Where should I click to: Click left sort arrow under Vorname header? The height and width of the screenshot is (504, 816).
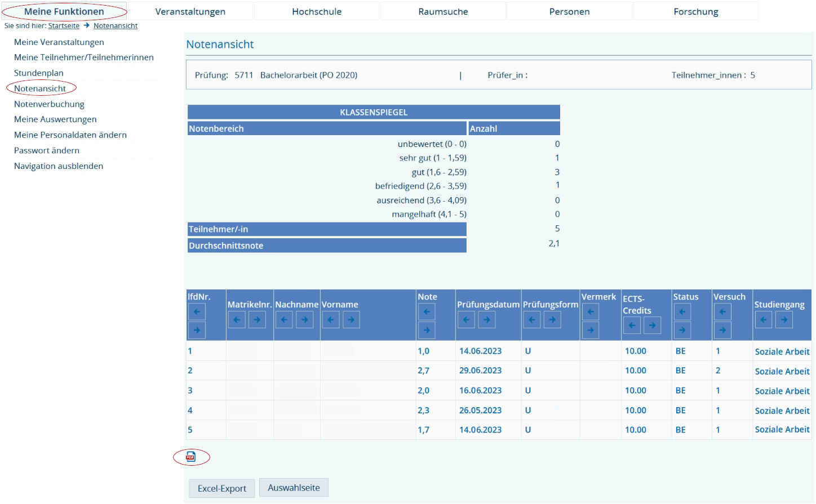tap(331, 320)
